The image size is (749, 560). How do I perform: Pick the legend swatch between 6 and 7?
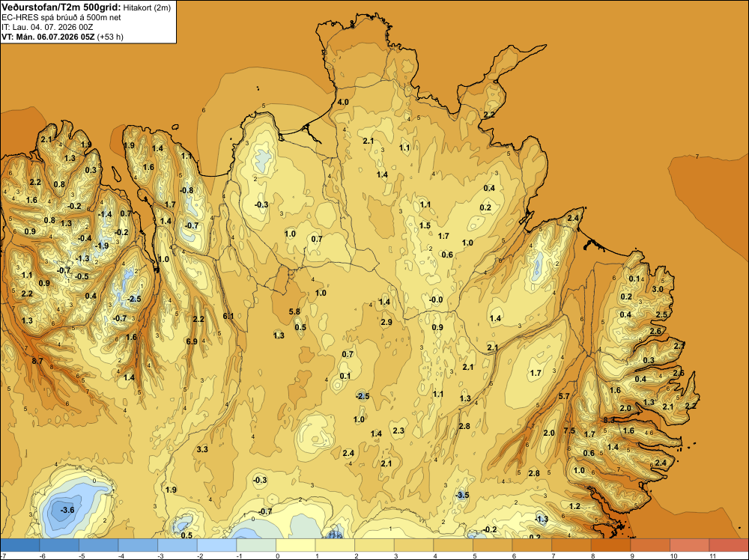(532, 545)
